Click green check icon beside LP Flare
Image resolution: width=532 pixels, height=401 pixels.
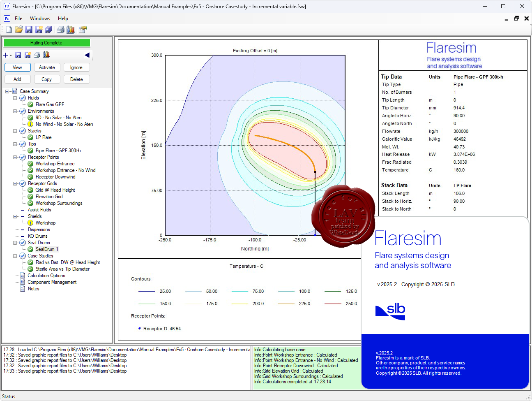click(30, 137)
